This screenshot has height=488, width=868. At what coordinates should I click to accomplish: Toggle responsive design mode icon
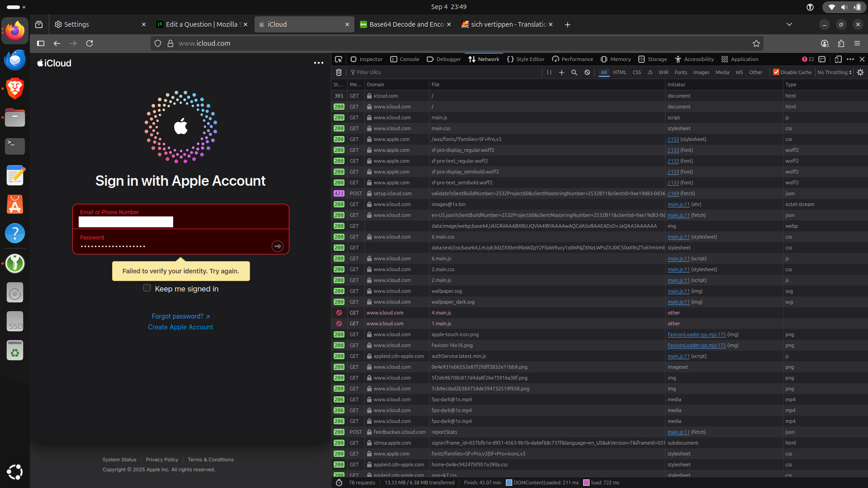pos(838,59)
